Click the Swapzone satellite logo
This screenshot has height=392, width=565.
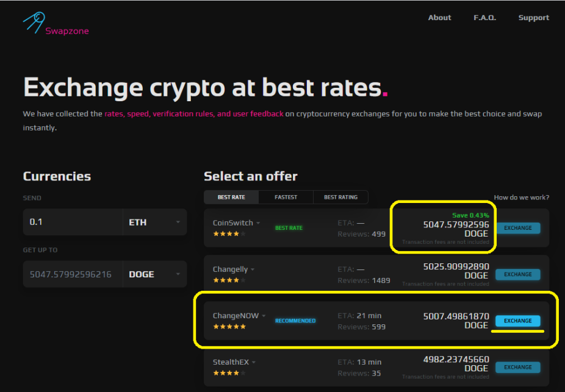pyautogui.click(x=34, y=23)
